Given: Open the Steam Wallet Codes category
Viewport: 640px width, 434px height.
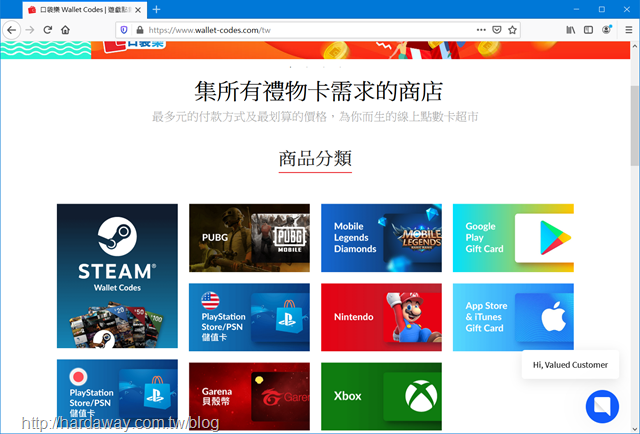Looking at the screenshot, I should pos(117,276).
